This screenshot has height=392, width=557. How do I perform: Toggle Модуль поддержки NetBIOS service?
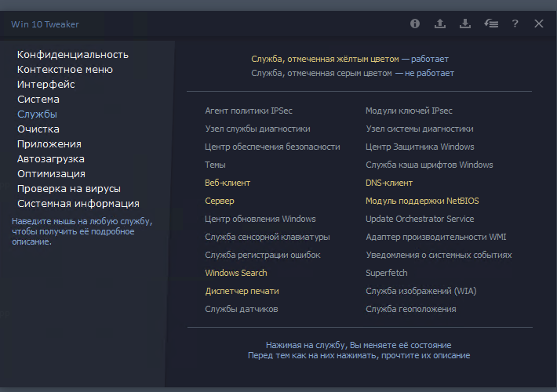tap(422, 201)
